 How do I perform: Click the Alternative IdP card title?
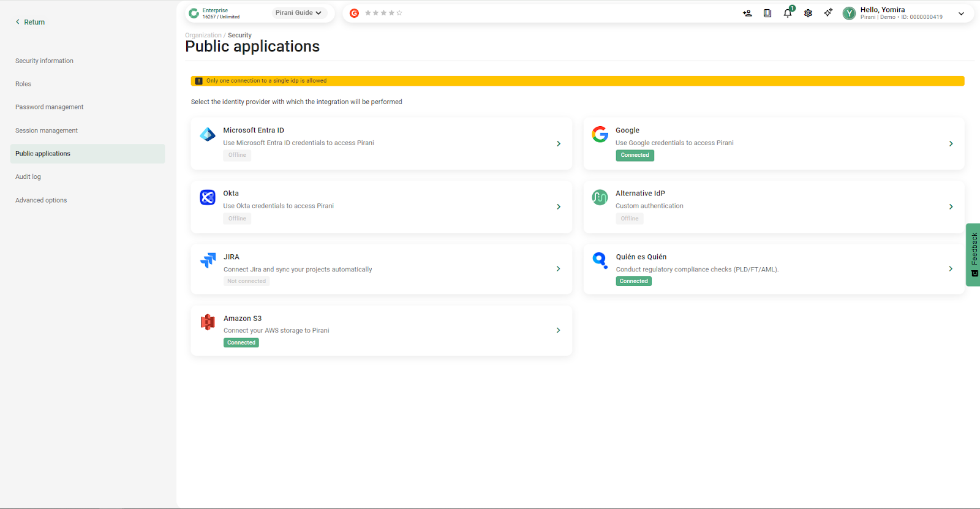click(640, 194)
